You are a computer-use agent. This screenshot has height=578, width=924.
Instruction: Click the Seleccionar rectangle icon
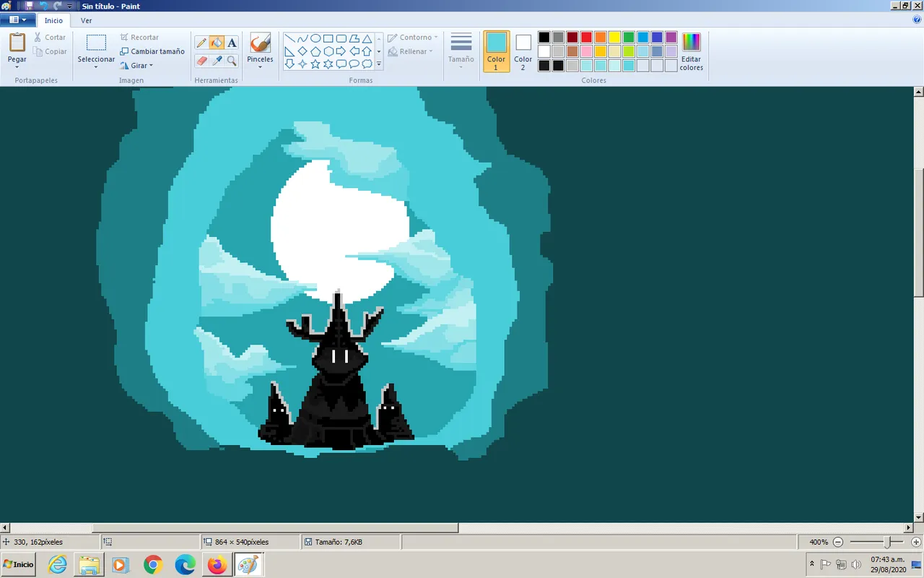coord(96,43)
